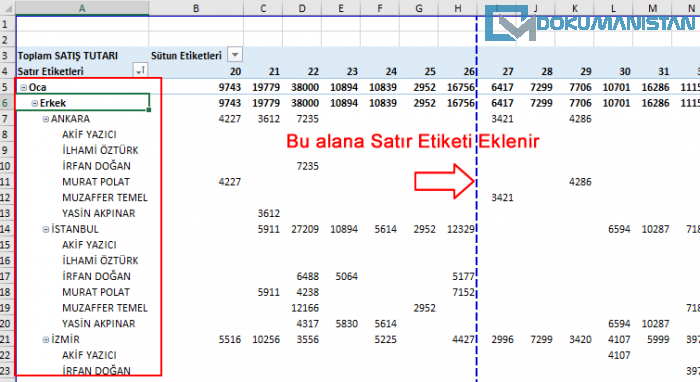The width and height of the screenshot is (700, 382).
Task: Select AKİF YAZICI under İSTANBUL in row 15
Action: pyautogui.click(x=89, y=245)
